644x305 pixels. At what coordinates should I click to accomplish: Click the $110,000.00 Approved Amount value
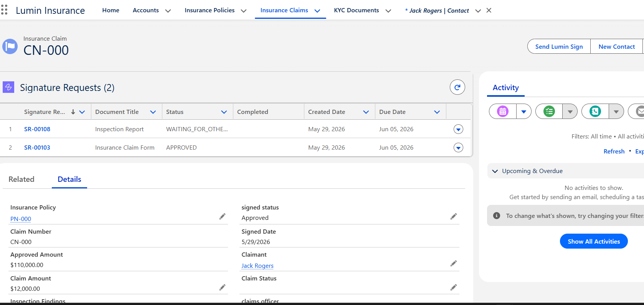[27, 265]
